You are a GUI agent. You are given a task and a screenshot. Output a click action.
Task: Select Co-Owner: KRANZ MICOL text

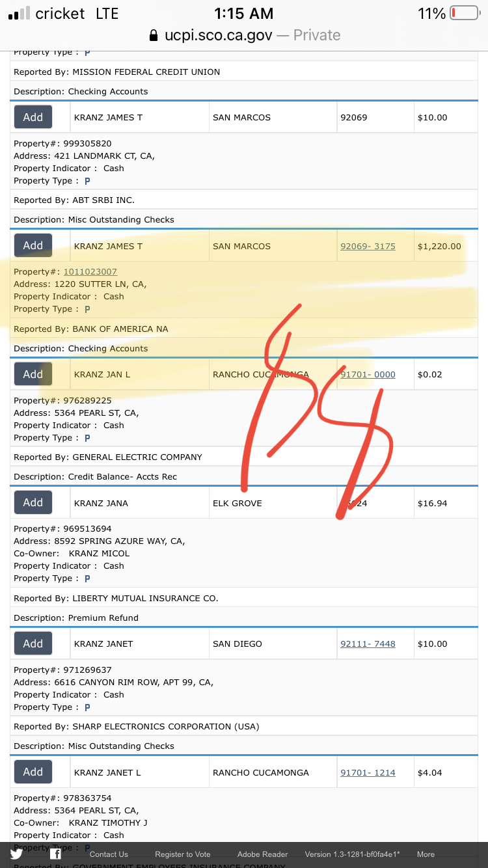click(x=72, y=554)
